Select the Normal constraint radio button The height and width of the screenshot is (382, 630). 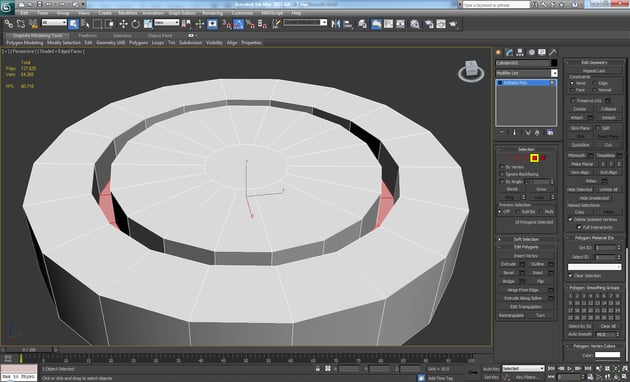click(x=595, y=90)
